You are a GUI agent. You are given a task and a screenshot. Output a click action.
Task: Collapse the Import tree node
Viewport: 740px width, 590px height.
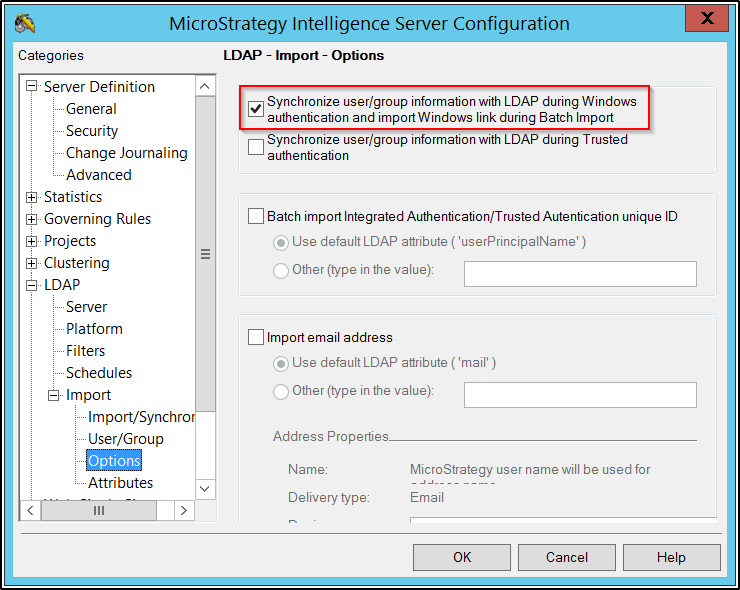(x=54, y=395)
